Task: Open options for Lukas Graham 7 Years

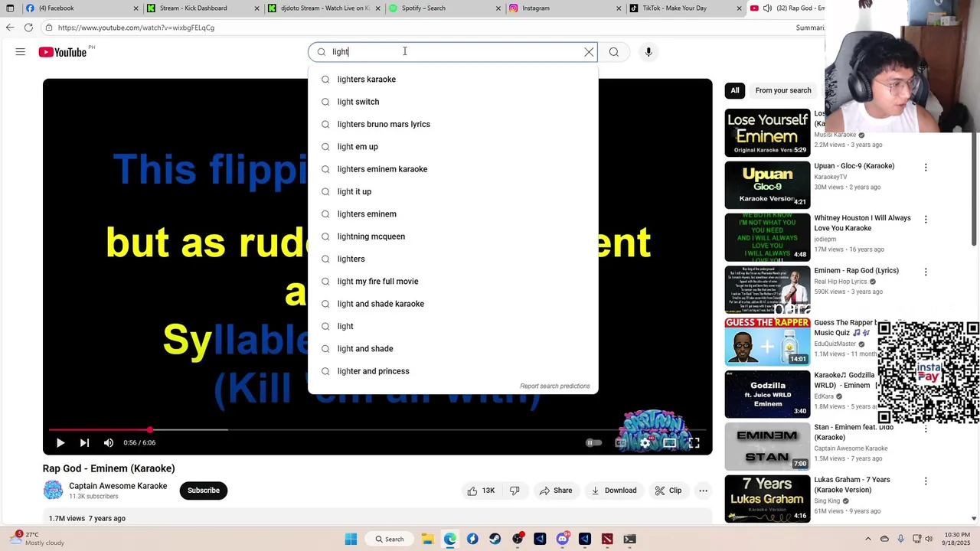Action: [x=926, y=481]
